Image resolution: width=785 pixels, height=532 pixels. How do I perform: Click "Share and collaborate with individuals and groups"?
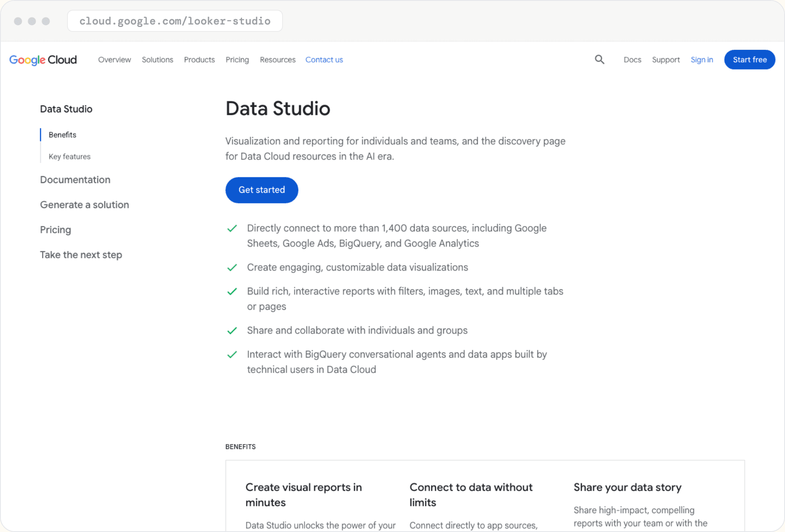(x=357, y=330)
